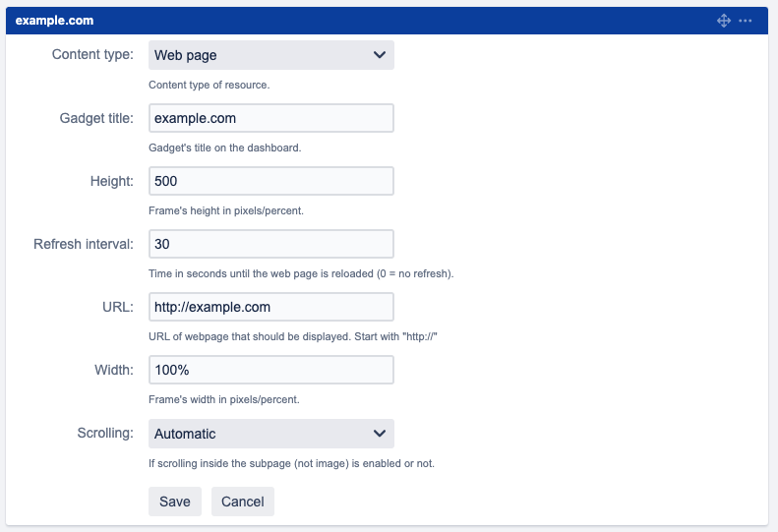Click into the Height field containing 500
The image size is (778, 532).
(x=270, y=181)
